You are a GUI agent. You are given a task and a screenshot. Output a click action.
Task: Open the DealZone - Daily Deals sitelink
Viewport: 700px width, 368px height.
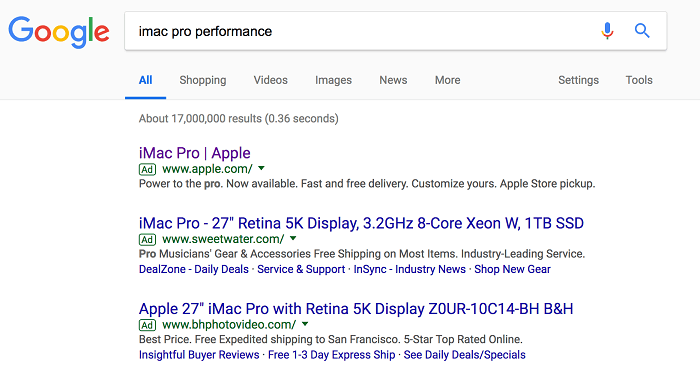pos(194,269)
